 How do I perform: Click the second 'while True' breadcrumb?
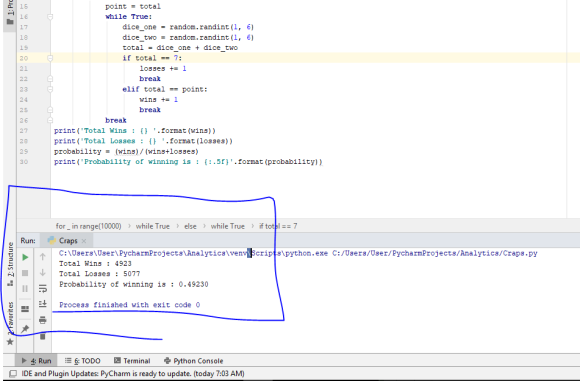coord(227,226)
